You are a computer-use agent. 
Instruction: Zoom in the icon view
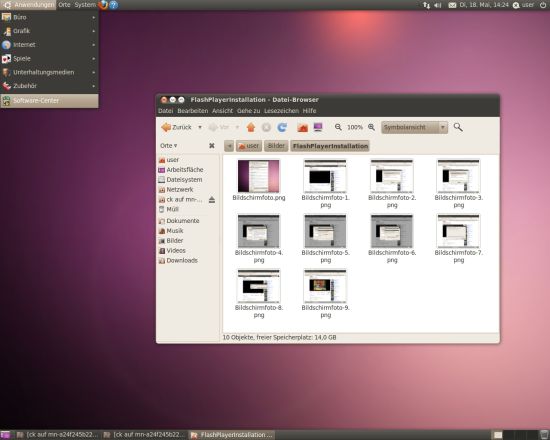point(371,127)
